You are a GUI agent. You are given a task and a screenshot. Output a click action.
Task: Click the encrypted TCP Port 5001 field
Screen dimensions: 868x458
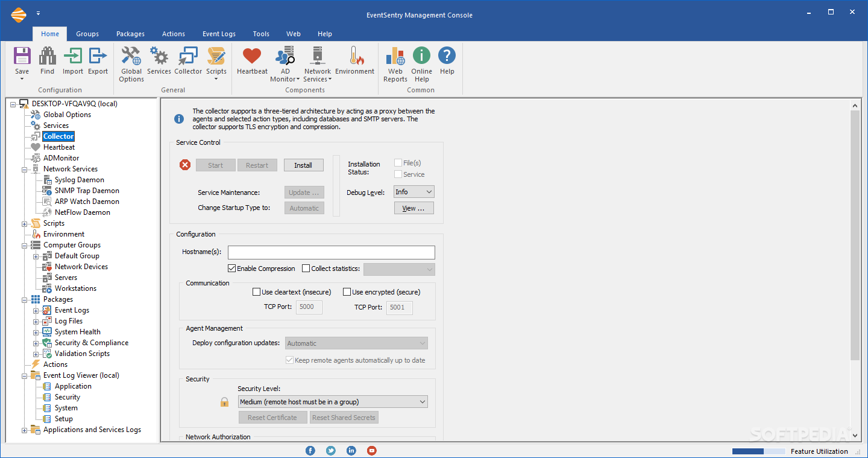400,307
